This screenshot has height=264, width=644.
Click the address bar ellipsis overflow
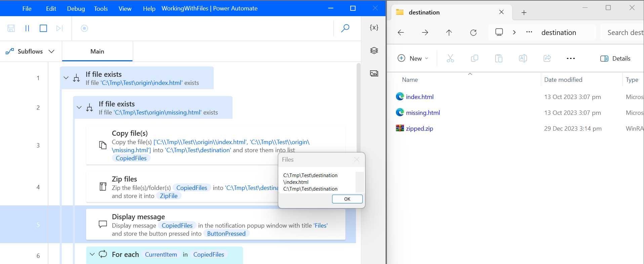click(x=529, y=32)
